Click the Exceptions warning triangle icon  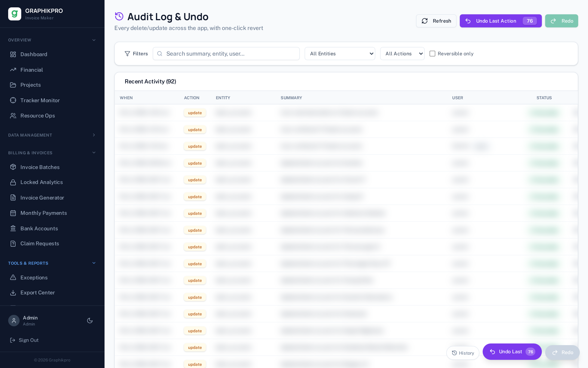(13, 277)
